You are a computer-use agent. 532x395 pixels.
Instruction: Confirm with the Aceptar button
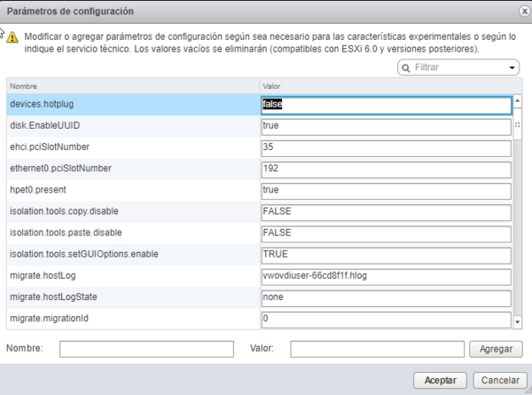click(x=440, y=380)
